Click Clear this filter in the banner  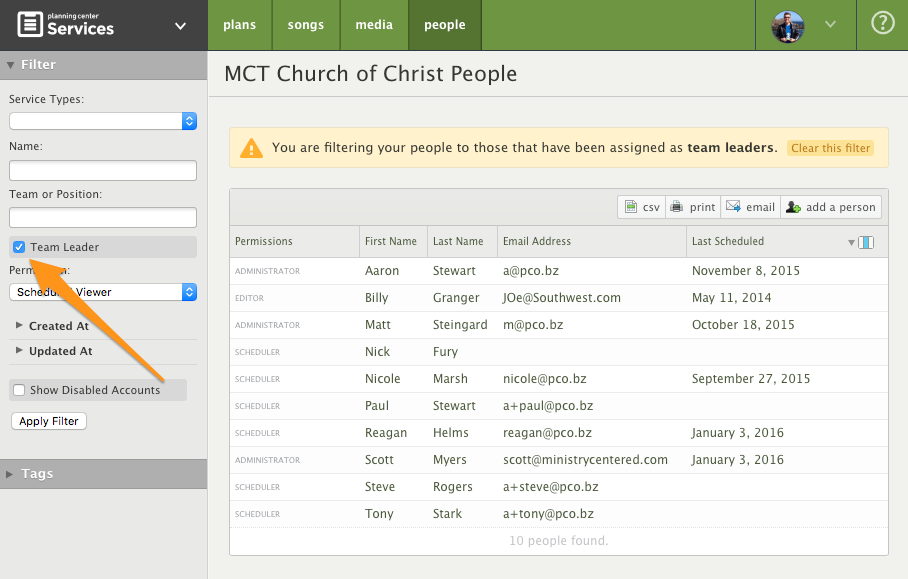(830, 146)
